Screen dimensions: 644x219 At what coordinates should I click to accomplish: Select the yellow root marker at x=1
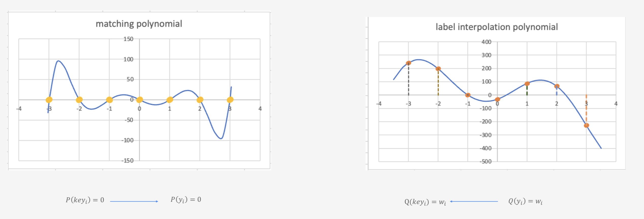(x=170, y=100)
